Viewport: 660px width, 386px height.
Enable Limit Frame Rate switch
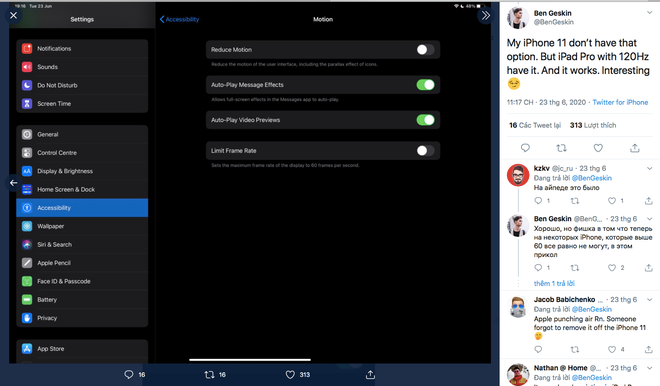click(425, 151)
